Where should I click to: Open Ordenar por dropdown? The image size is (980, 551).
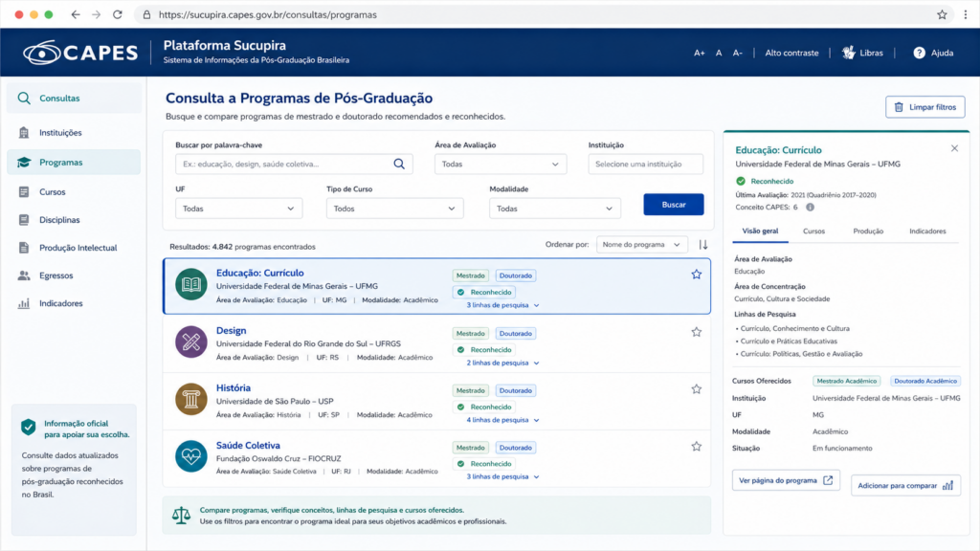click(642, 245)
